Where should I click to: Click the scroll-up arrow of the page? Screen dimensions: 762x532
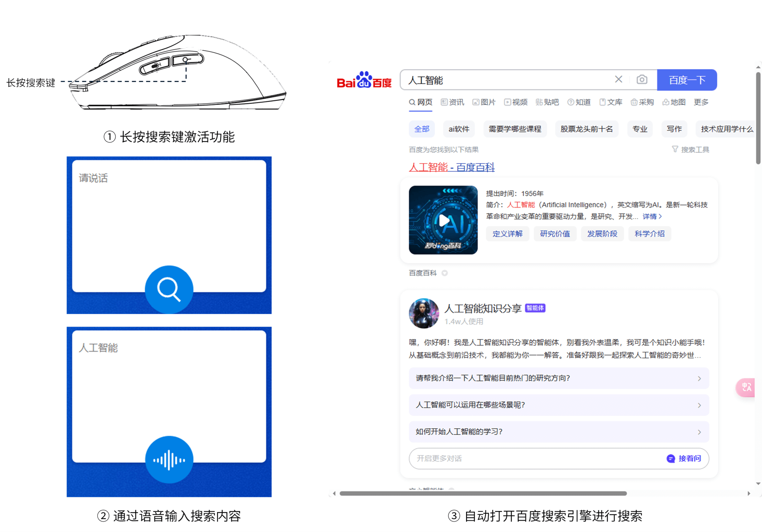(758, 67)
